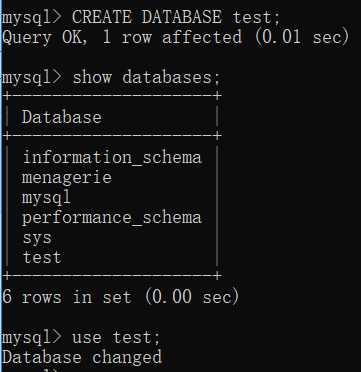Viewport: 361px width, 372px height.
Task: Click the sys database row
Action: [37, 238]
